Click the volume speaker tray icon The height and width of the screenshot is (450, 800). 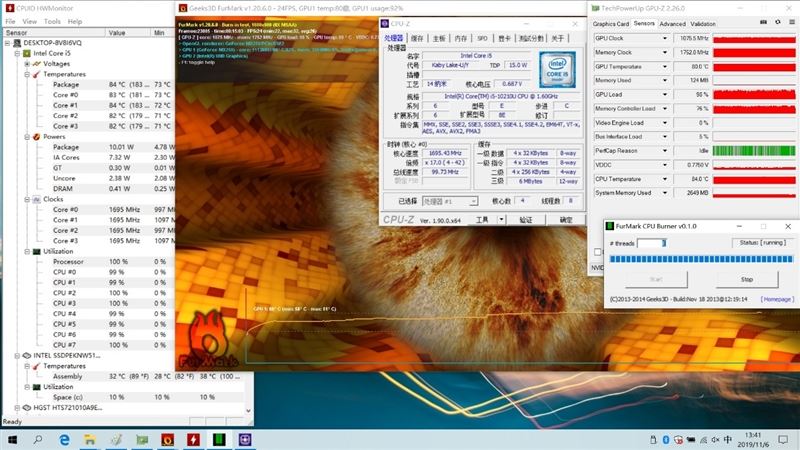tap(715, 439)
